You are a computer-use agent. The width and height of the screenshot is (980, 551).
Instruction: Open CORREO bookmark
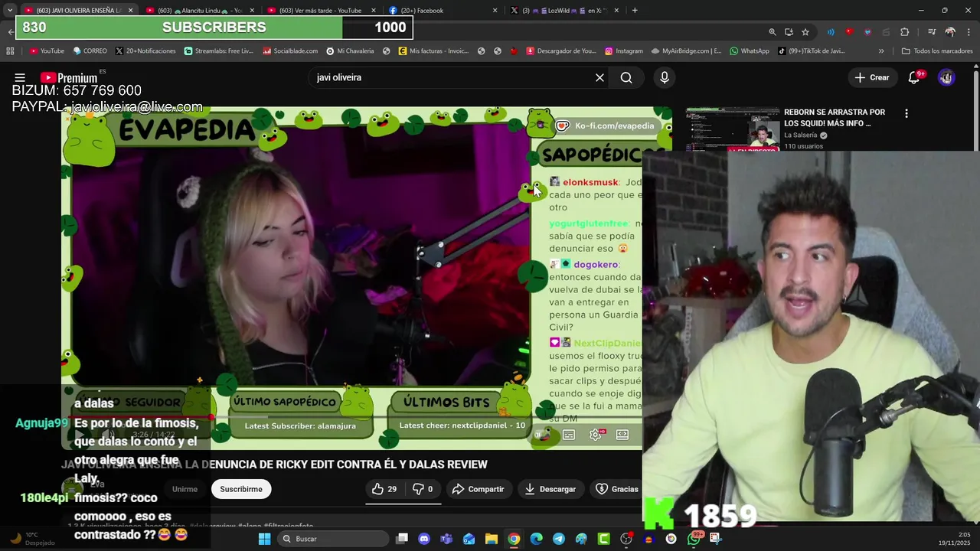tap(90, 51)
